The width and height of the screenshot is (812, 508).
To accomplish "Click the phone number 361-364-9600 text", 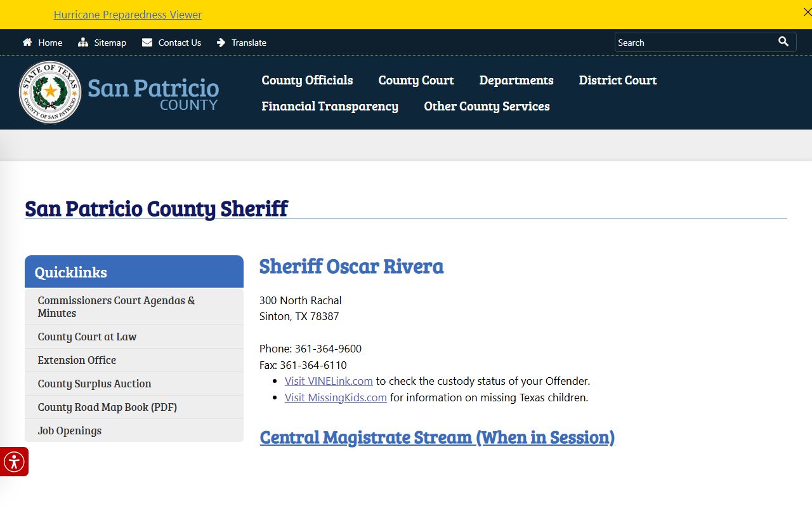I will click(328, 349).
